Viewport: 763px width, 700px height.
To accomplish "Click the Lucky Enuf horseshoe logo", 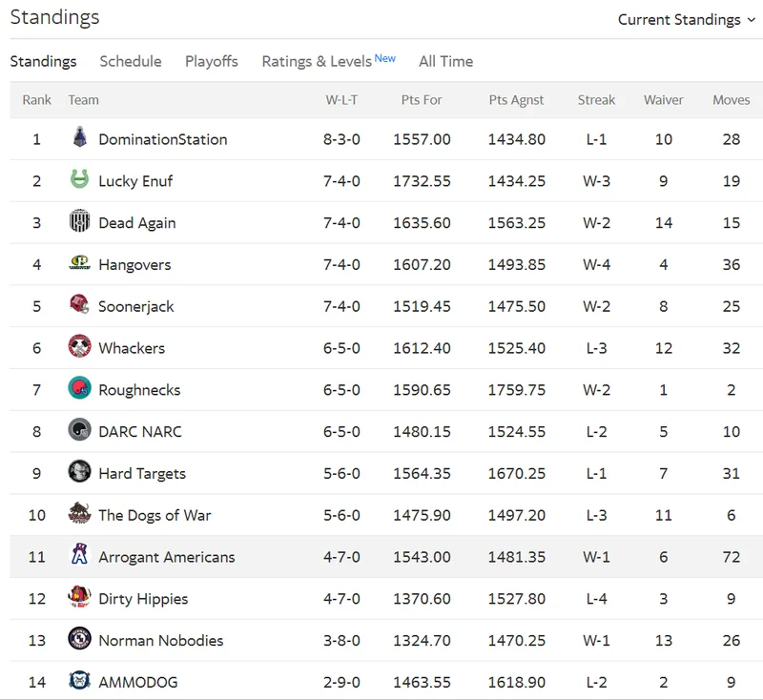I will (x=80, y=179).
